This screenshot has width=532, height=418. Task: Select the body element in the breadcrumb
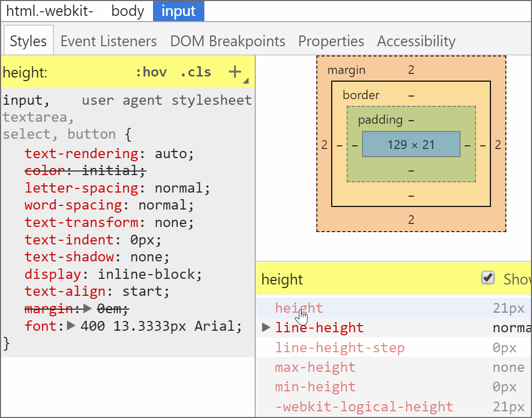pos(127,11)
